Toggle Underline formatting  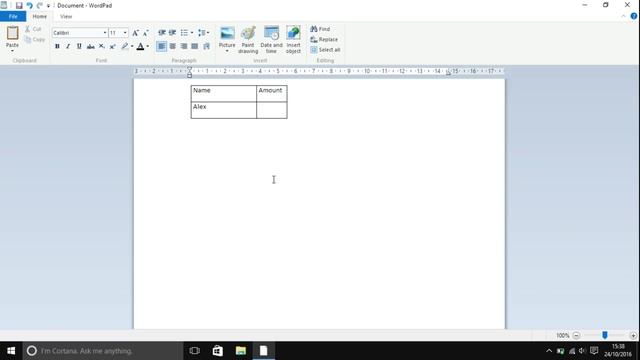[x=79, y=47]
